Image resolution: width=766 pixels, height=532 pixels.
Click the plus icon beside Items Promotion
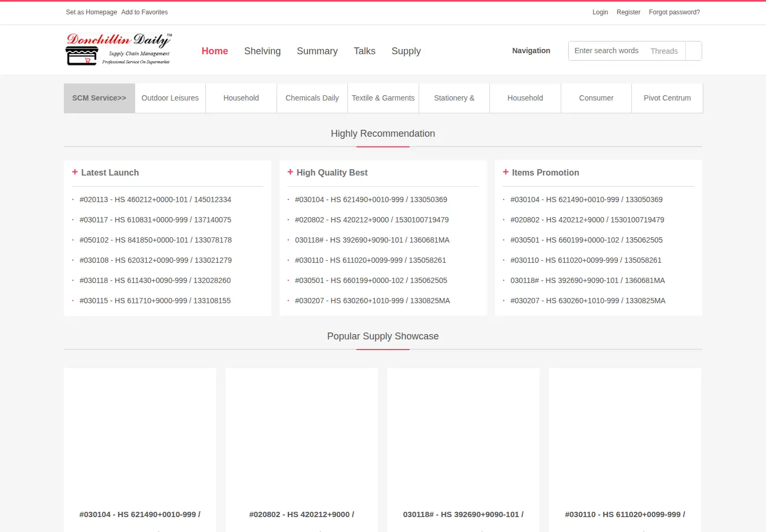pos(506,172)
